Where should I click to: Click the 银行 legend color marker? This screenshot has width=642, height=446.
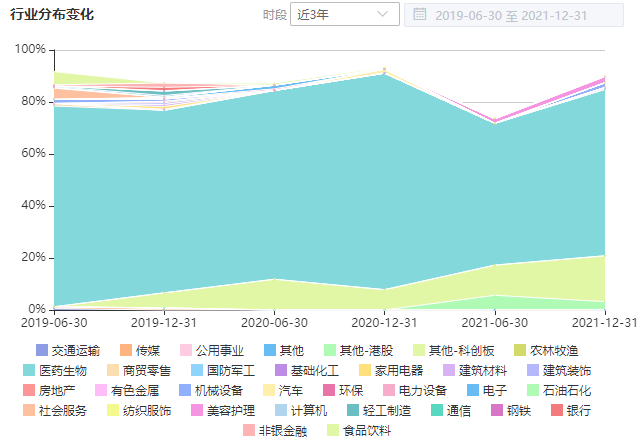(558, 411)
